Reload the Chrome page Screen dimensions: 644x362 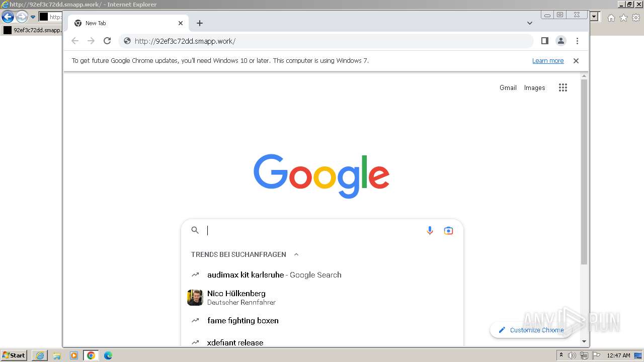(x=107, y=41)
